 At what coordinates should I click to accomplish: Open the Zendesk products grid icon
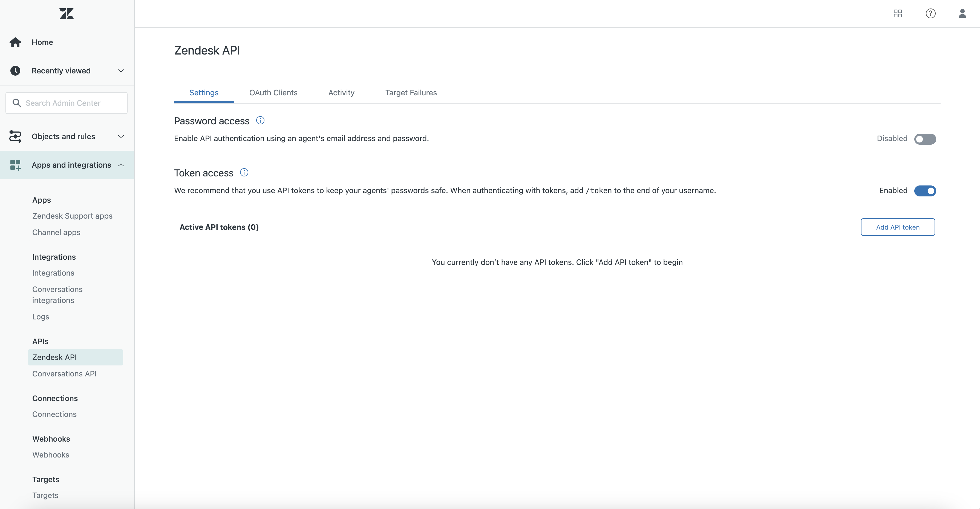pyautogui.click(x=898, y=14)
